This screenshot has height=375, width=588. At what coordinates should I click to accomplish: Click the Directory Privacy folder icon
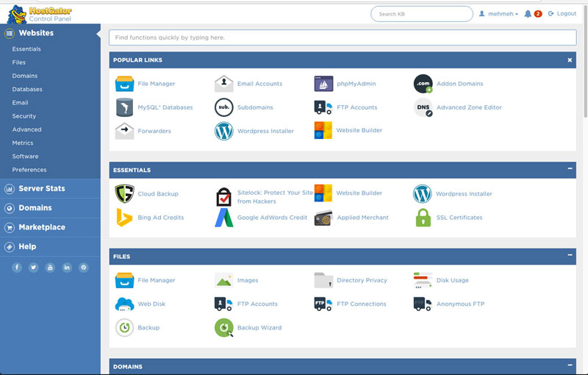323,280
